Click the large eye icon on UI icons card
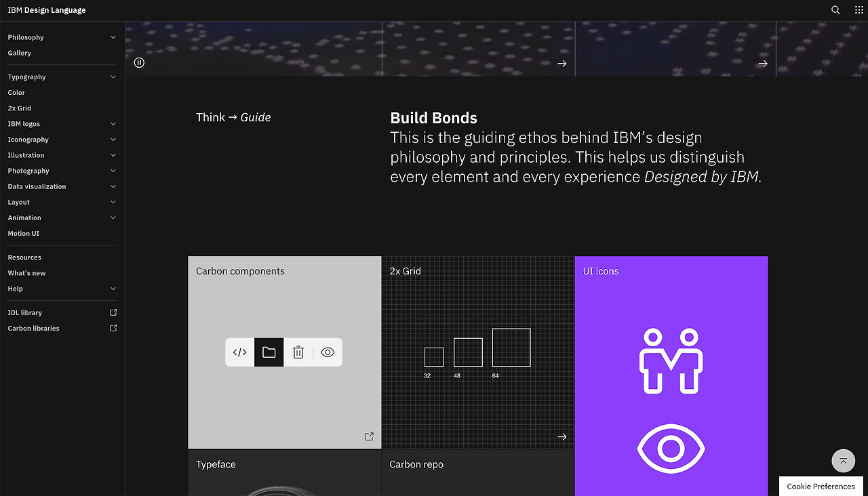 point(671,448)
